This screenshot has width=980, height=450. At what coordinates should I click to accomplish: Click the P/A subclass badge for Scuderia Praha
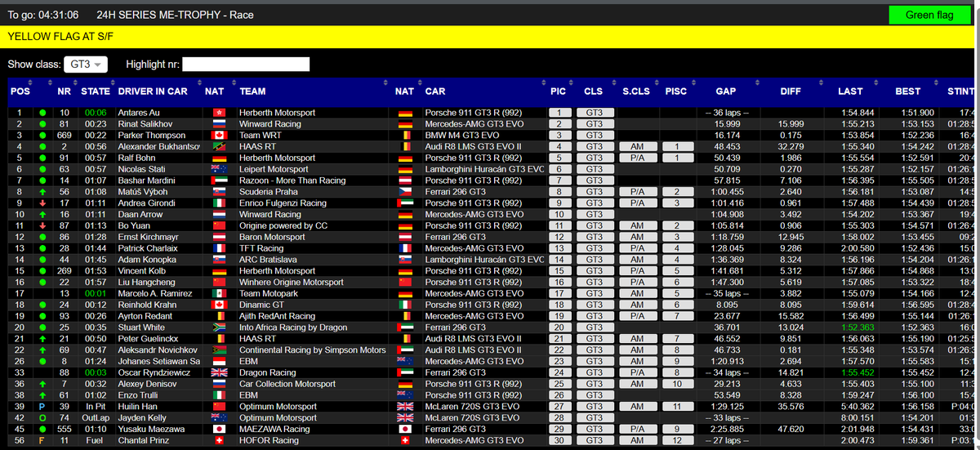click(x=636, y=191)
